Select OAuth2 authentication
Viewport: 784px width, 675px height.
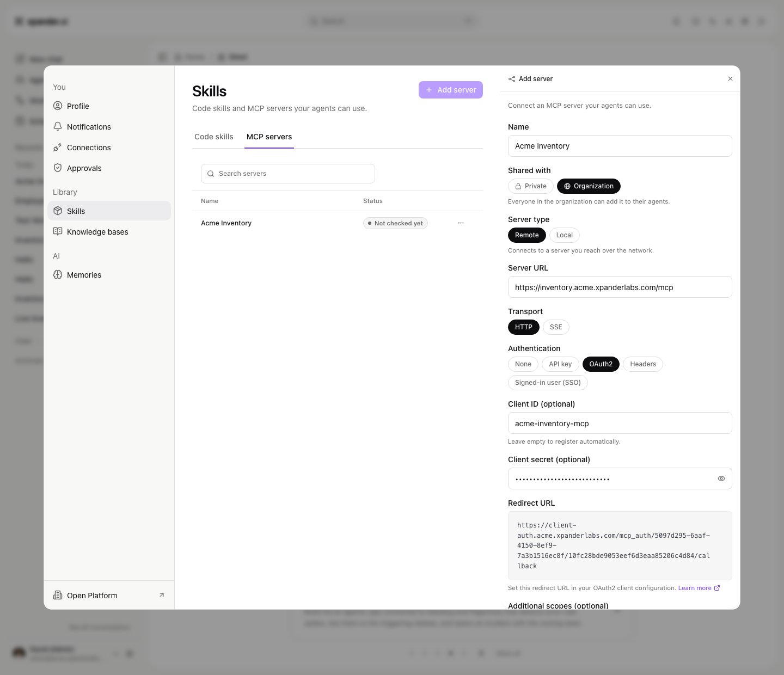pyautogui.click(x=601, y=364)
